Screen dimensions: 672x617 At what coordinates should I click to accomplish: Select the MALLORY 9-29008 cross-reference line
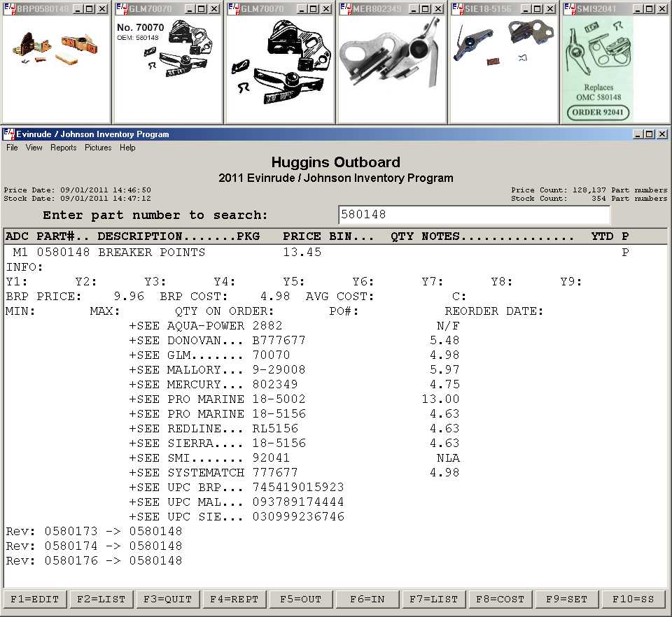(x=294, y=369)
